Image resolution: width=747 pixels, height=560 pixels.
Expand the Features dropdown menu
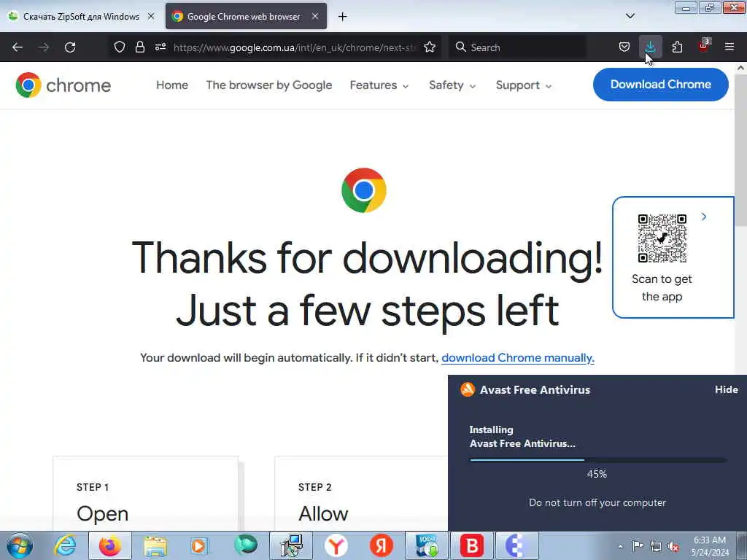(379, 85)
